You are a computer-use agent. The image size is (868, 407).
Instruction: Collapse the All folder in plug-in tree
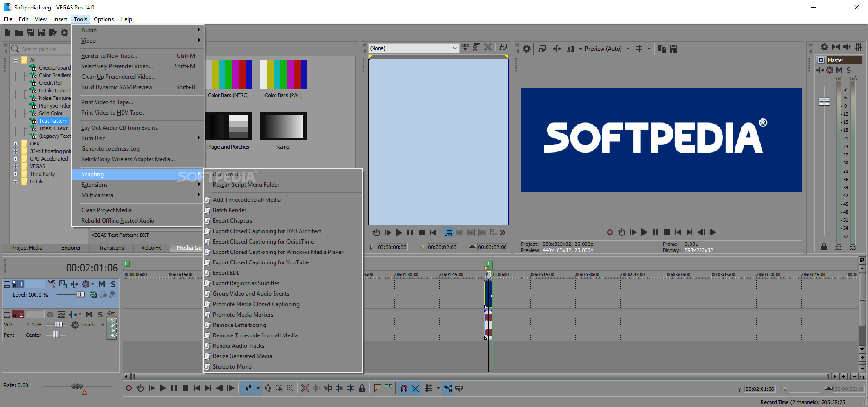click(x=16, y=60)
